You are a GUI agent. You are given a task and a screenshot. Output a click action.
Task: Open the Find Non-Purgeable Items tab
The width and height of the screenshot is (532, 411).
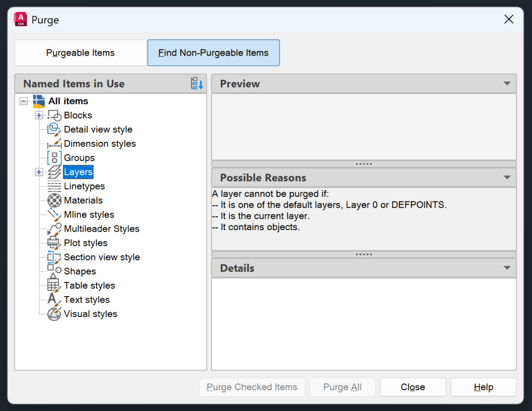pos(214,52)
